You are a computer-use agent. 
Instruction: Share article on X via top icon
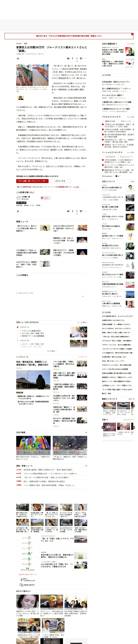tap(77, 58)
